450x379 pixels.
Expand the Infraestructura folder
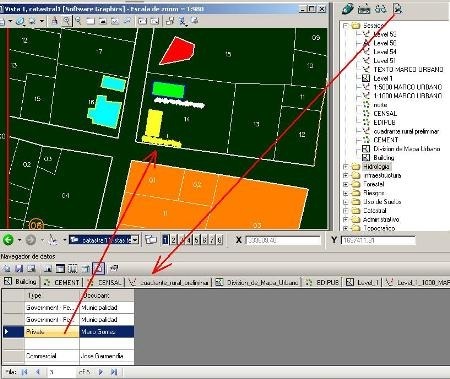coord(345,175)
